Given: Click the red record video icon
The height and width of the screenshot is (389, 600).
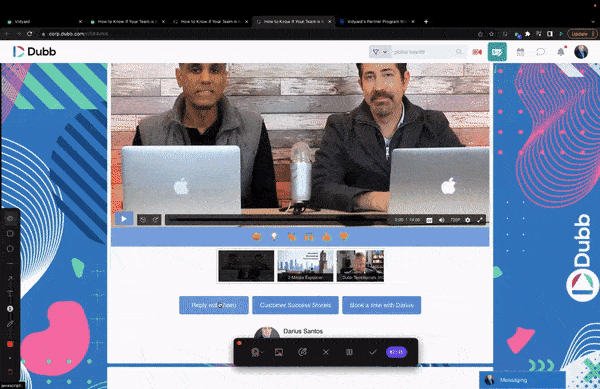Looking at the screenshot, I should 477,52.
